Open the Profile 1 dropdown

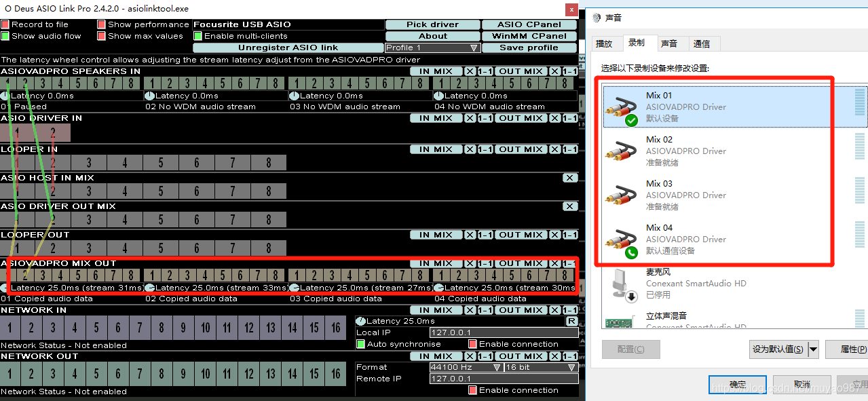432,47
